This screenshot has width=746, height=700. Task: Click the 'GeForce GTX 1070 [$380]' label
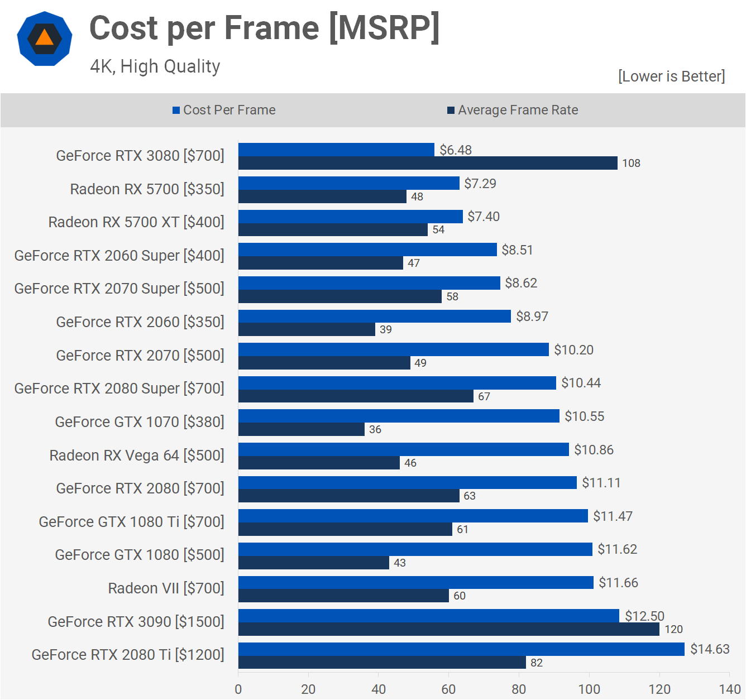click(x=140, y=422)
